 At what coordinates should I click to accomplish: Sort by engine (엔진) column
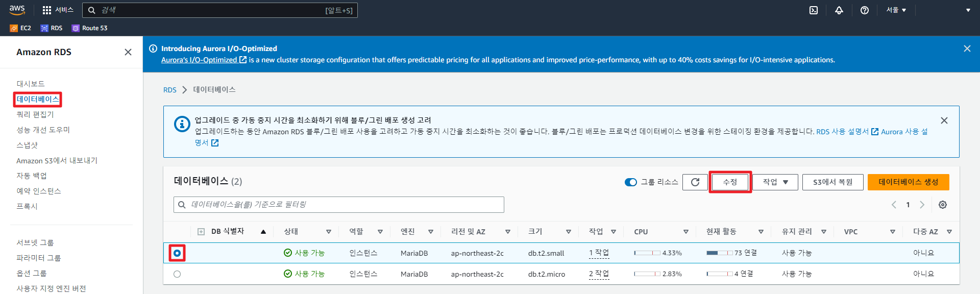pyautogui.click(x=431, y=232)
